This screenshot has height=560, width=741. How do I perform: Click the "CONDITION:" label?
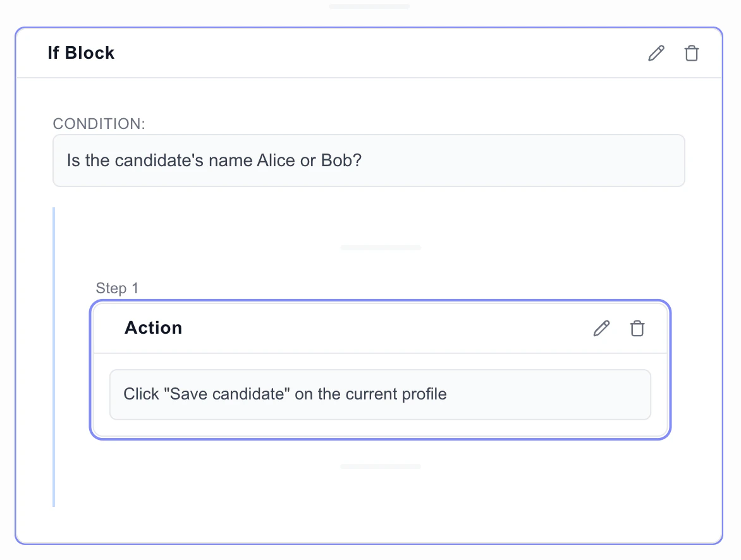point(99,124)
